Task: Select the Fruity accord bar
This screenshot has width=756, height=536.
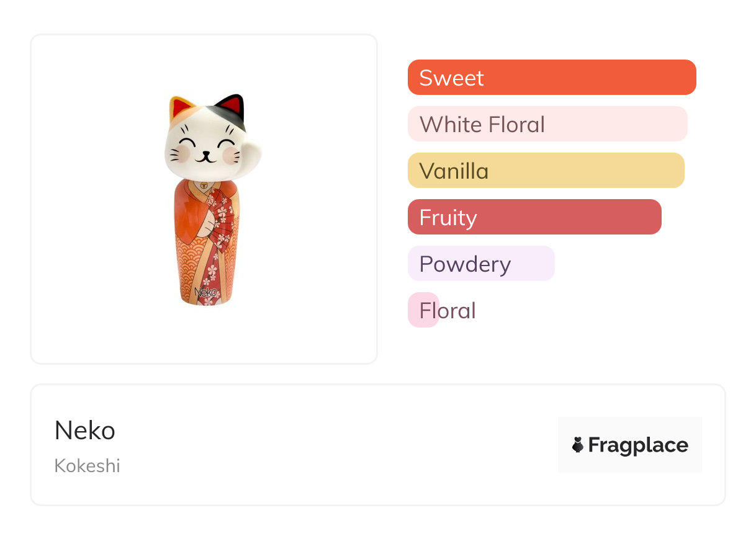Action: tap(534, 217)
